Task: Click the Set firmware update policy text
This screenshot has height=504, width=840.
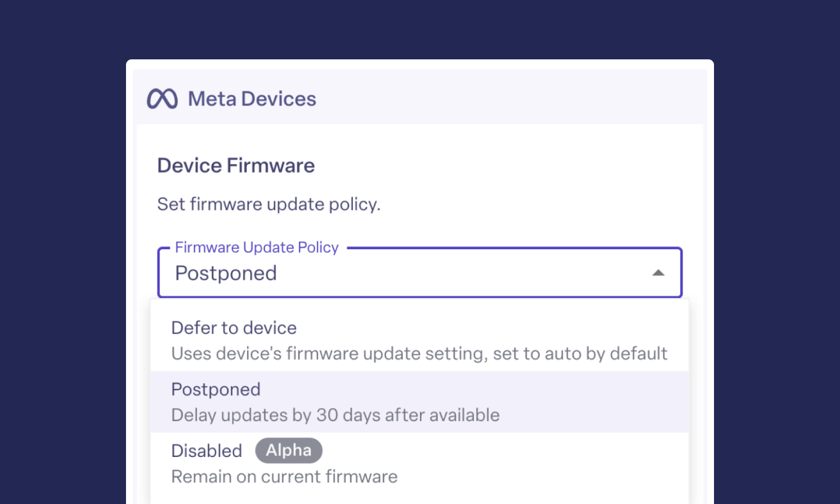Action: click(269, 204)
